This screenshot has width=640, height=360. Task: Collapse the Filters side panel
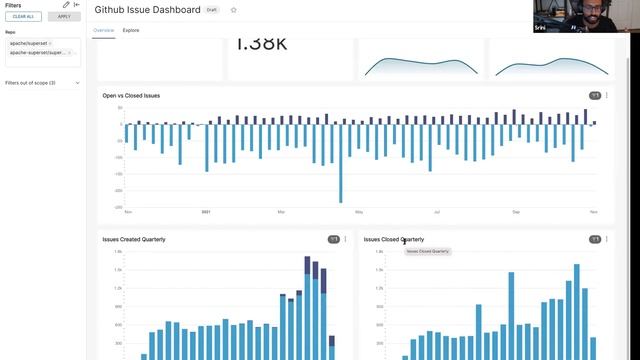coord(76,5)
